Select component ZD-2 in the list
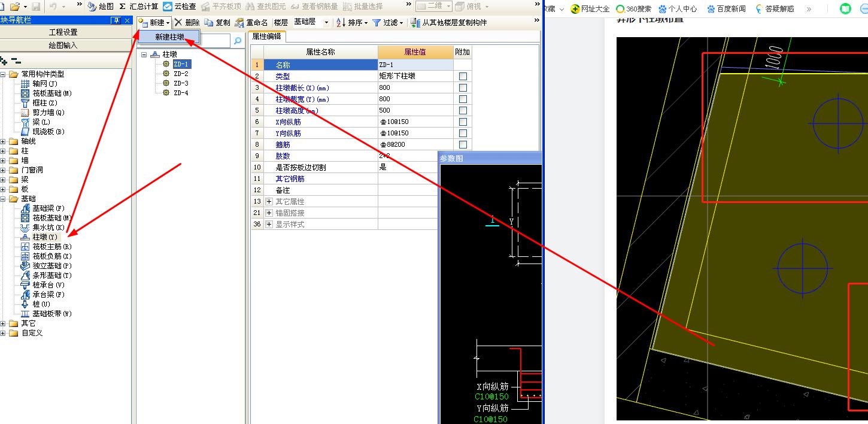 coord(181,74)
